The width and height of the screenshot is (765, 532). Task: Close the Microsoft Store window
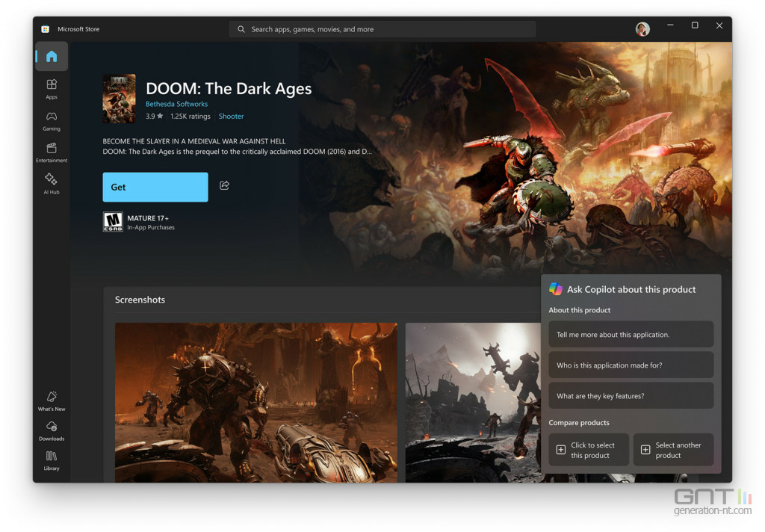pos(719,25)
